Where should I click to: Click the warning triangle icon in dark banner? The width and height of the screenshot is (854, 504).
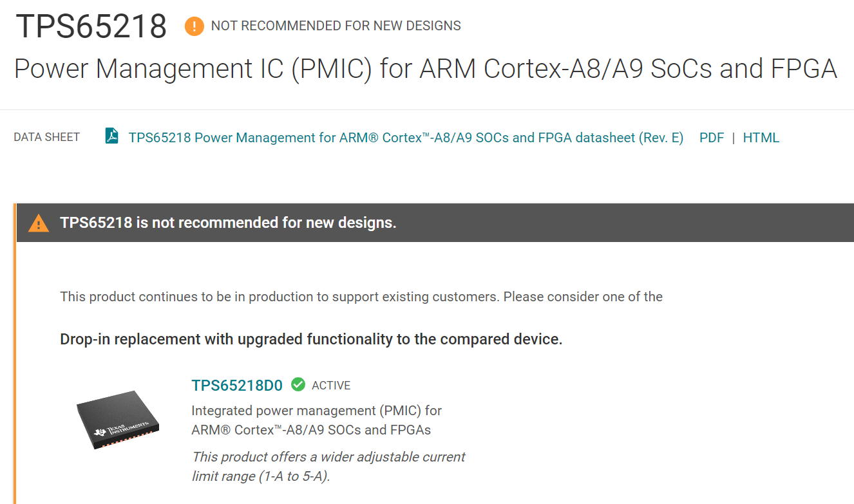39,223
